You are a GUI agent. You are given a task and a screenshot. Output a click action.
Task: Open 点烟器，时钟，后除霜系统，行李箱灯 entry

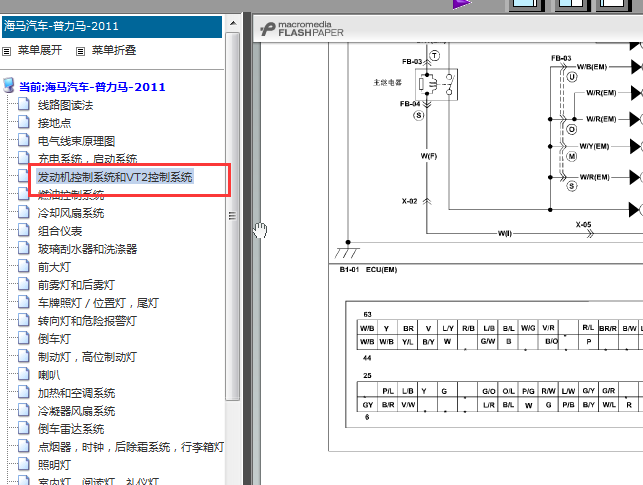(131, 447)
